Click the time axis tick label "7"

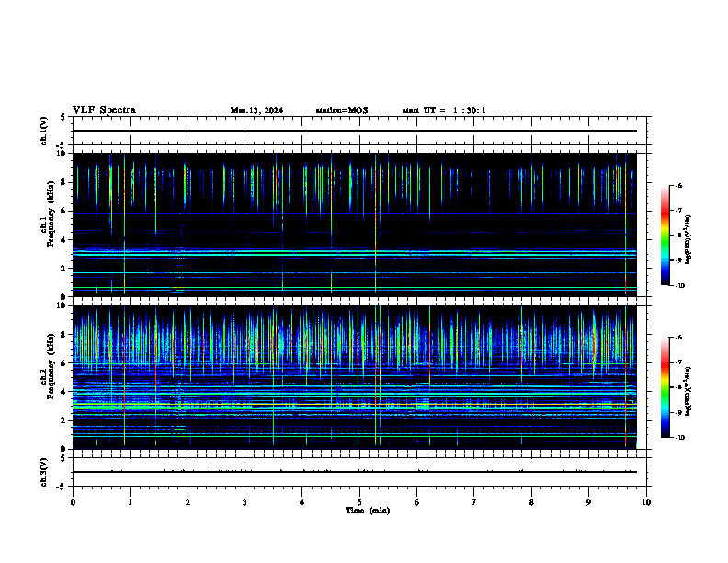474,502
